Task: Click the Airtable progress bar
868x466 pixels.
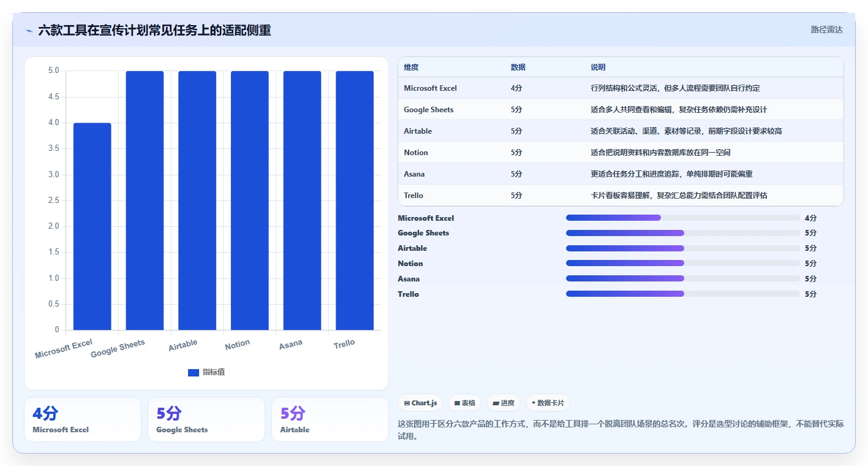Action: pyautogui.click(x=683, y=248)
